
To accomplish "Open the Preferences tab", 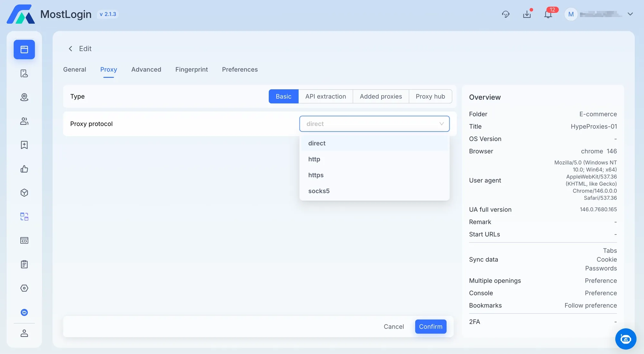I will 240,70.
